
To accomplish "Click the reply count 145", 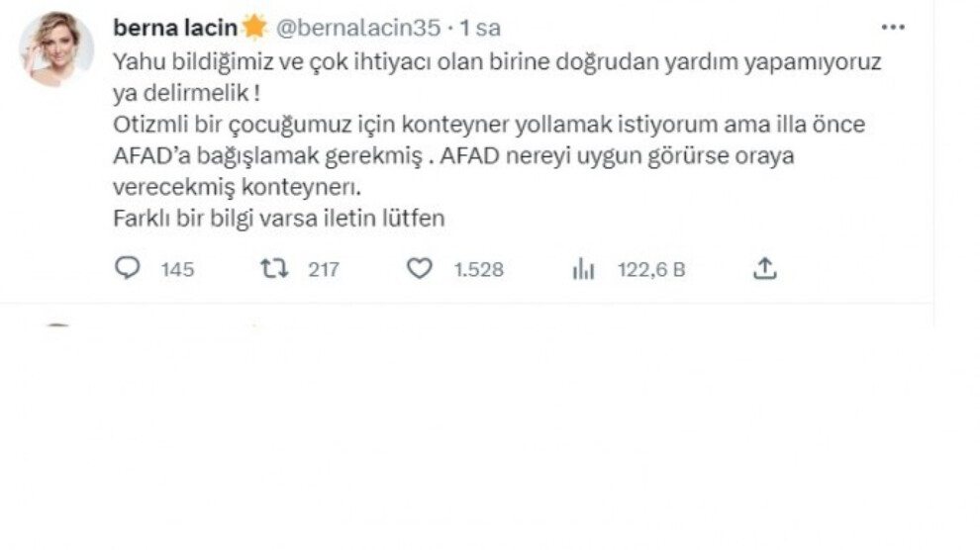I will pyautogui.click(x=177, y=269).
